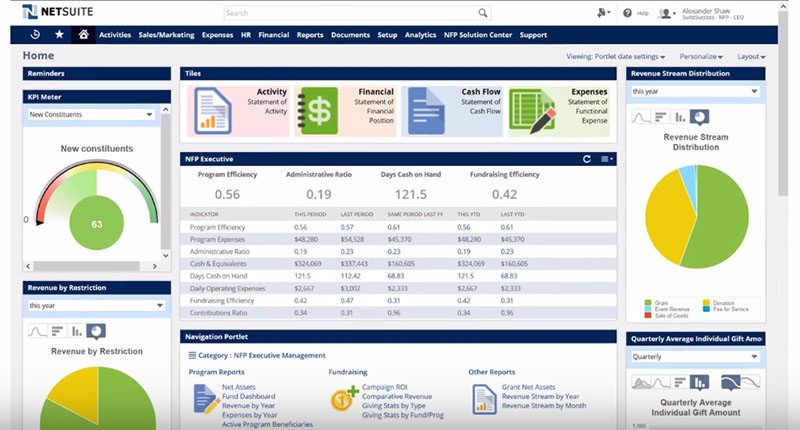Open the Analytics menu
Viewport: 800px width, 430px height.
(x=420, y=35)
